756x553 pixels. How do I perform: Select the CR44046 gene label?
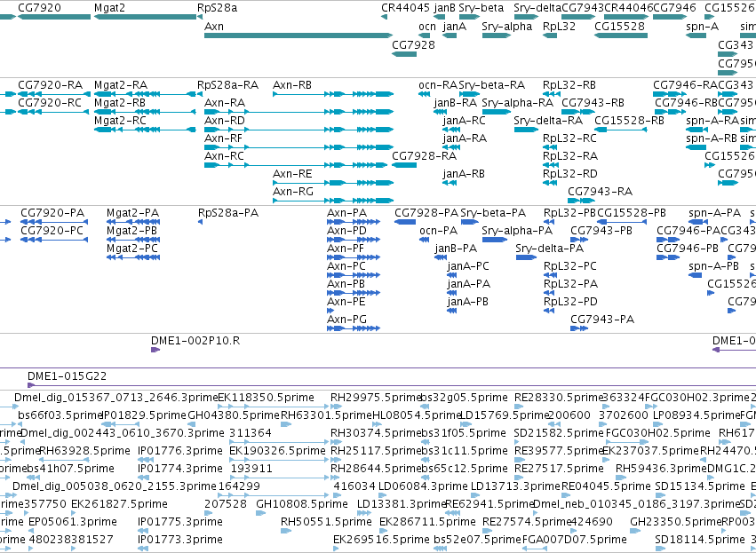[628, 8]
